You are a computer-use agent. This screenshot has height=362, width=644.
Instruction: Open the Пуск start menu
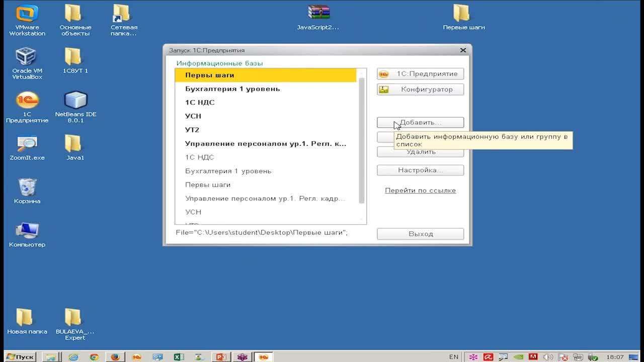click(x=20, y=356)
